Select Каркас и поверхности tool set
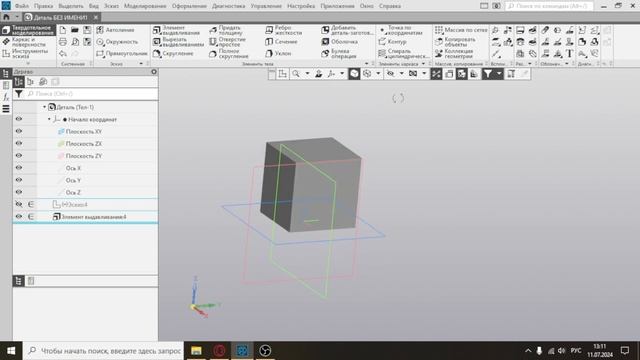The image size is (640, 360). 25,42
